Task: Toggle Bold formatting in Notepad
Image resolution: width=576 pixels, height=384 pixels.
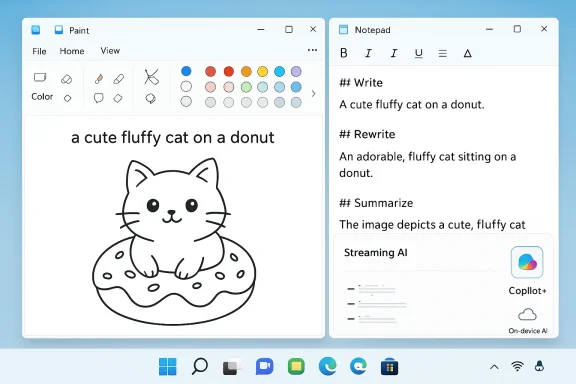Action: coord(344,53)
